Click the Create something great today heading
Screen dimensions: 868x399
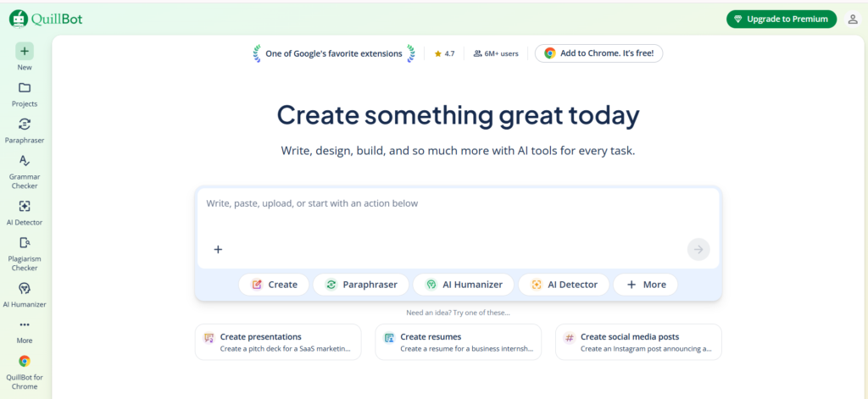[x=459, y=115]
